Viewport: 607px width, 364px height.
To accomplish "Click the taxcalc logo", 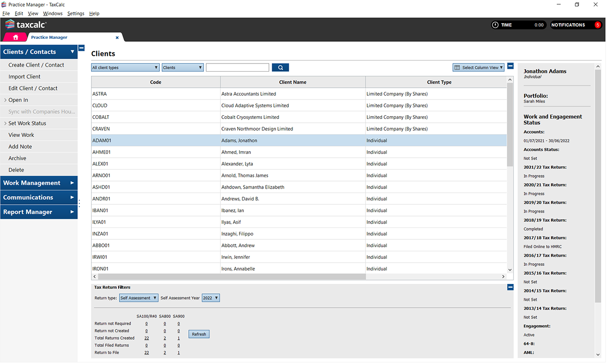I will (x=26, y=25).
